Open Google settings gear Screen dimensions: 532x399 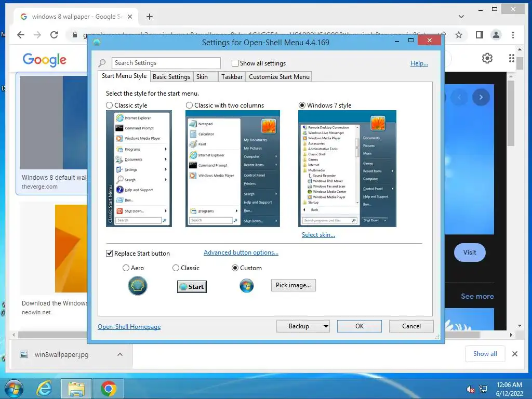tap(487, 58)
